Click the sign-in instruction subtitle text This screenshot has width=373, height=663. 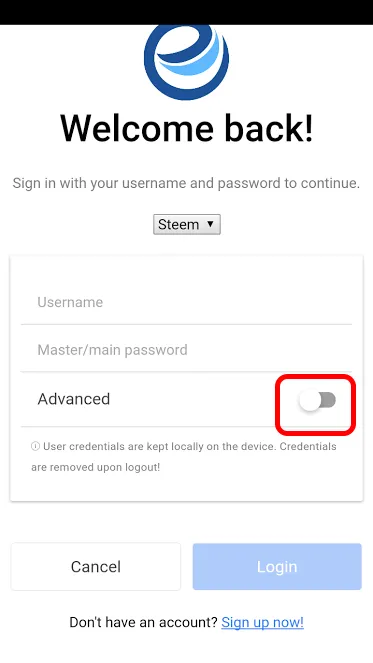coord(186,184)
